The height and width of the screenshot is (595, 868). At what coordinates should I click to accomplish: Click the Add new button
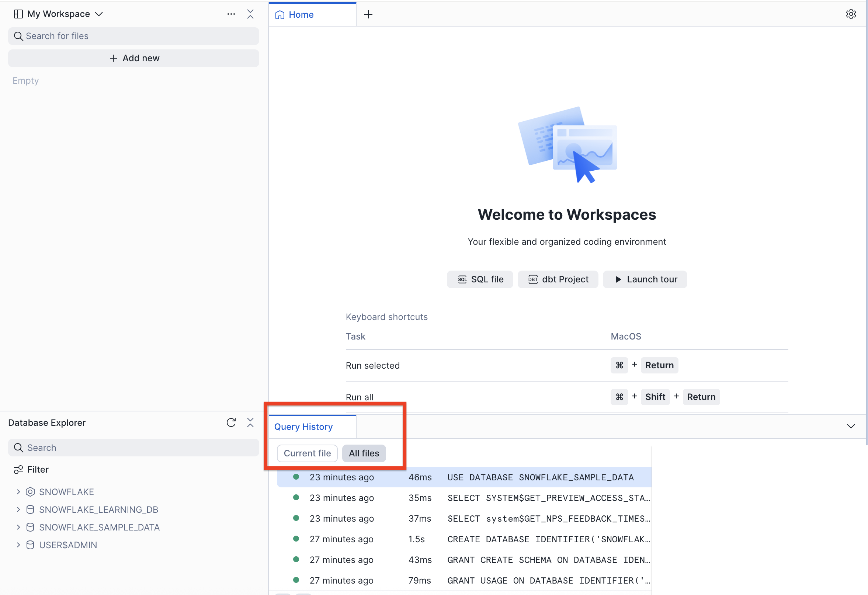click(x=133, y=58)
